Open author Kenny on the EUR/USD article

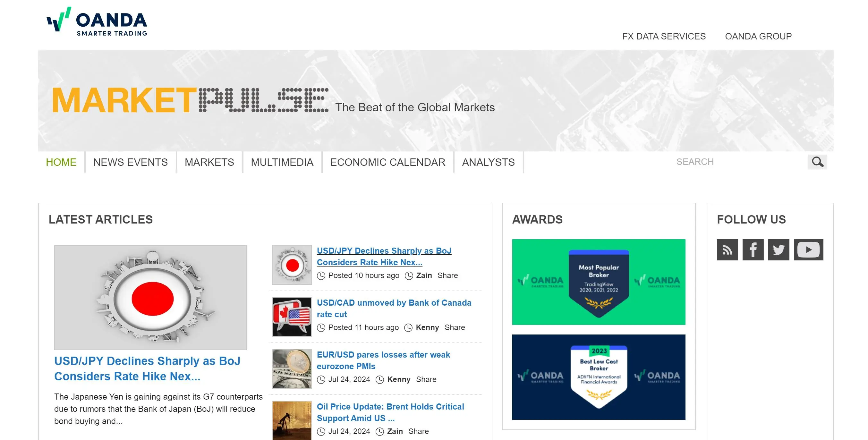click(x=399, y=379)
